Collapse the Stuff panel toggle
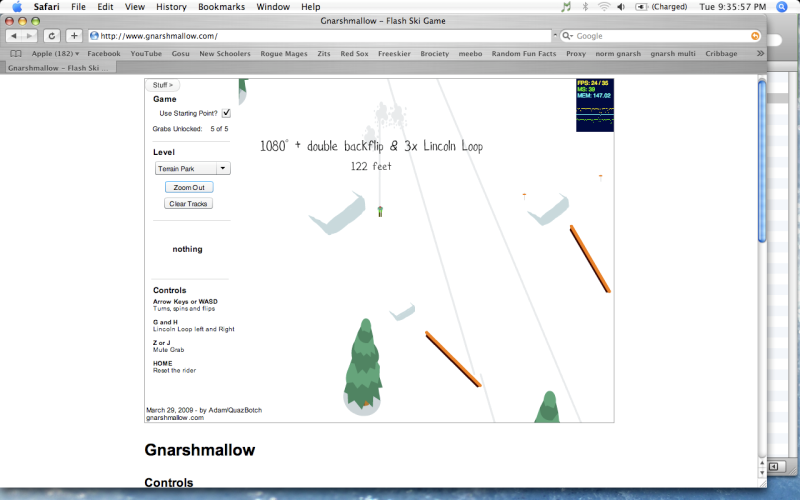Screen dimensions: 800x500 [163, 86]
